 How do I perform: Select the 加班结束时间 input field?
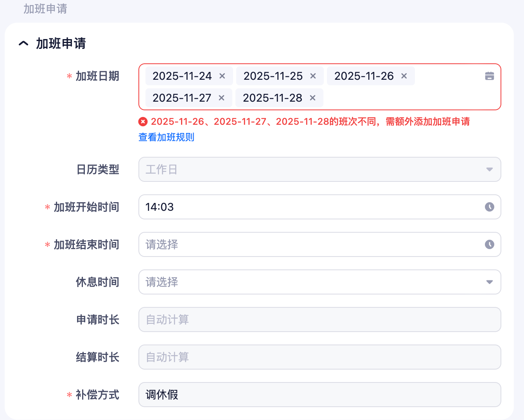[x=309, y=244]
